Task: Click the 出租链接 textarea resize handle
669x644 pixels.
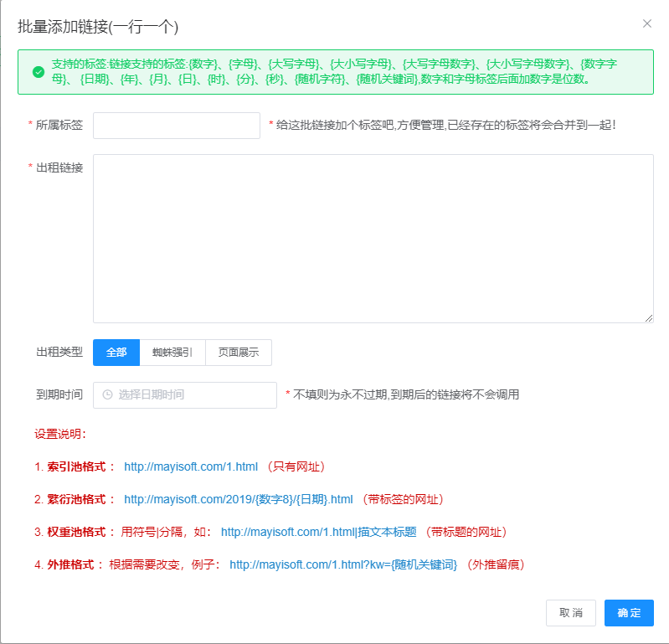Action: 648,317
